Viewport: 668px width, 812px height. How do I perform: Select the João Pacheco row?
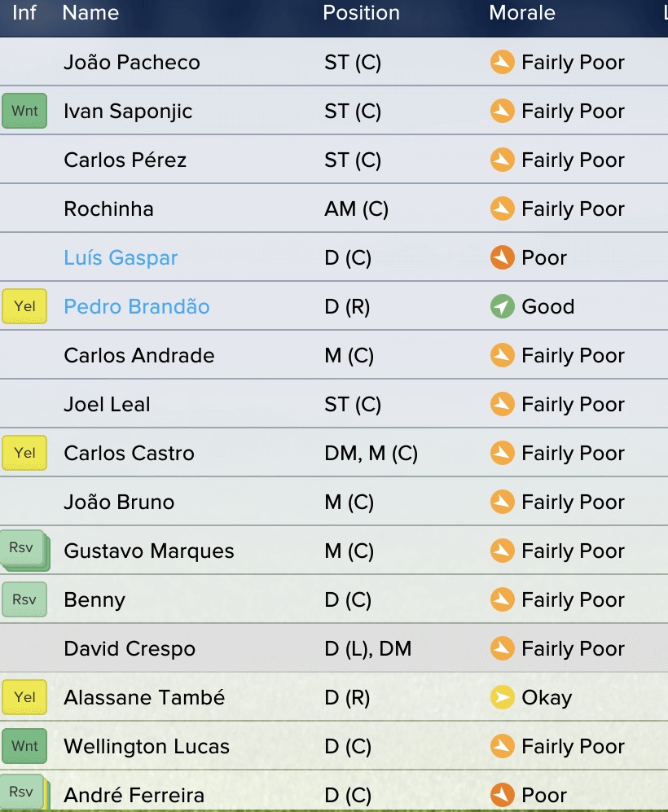(334, 62)
